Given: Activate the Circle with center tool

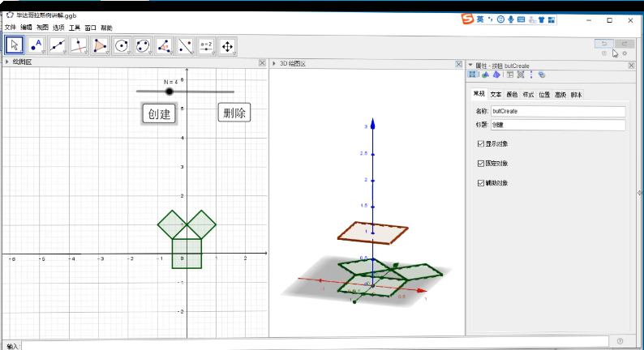Looking at the screenshot, I should [x=122, y=45].
